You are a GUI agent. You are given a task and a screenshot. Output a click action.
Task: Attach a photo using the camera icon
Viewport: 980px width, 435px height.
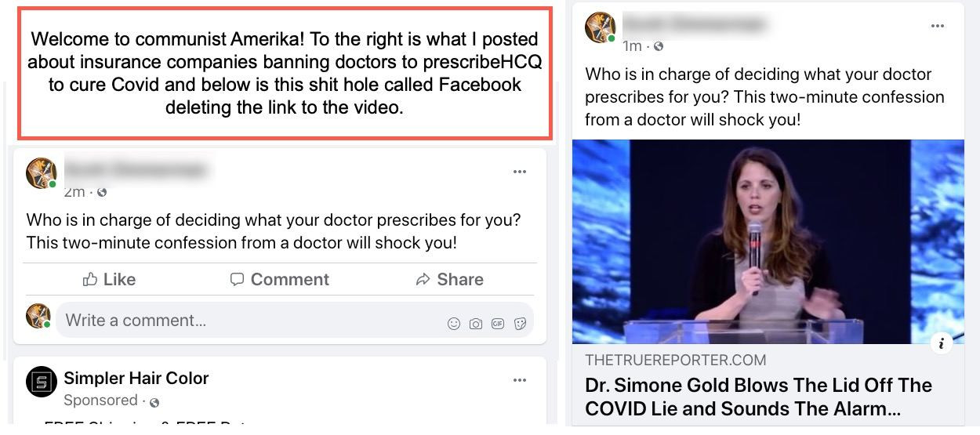(475, 323)
